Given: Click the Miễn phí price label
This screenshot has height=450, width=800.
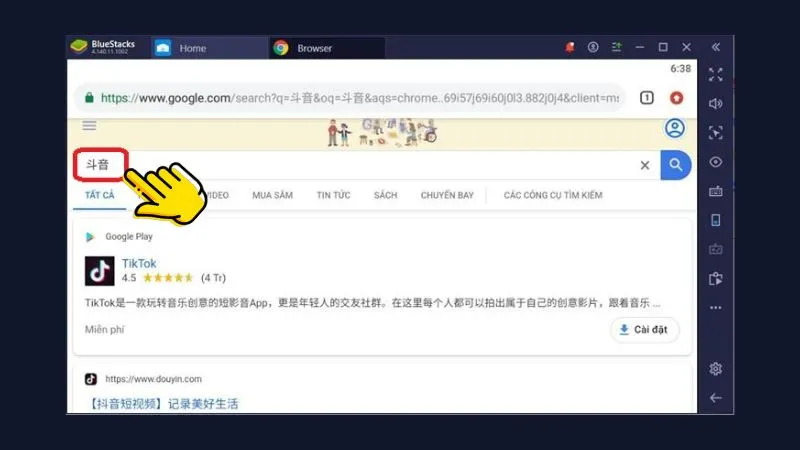Looking at the screenshot, I should [x=105, y=330].
